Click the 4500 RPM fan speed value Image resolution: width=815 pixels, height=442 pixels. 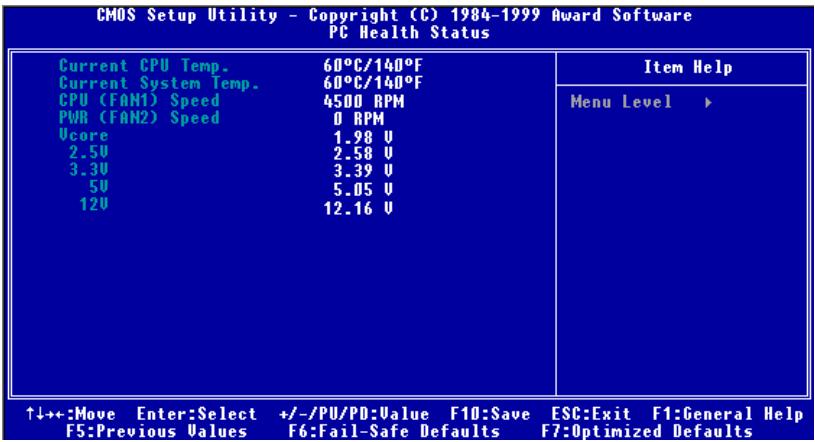click(364, 101)
